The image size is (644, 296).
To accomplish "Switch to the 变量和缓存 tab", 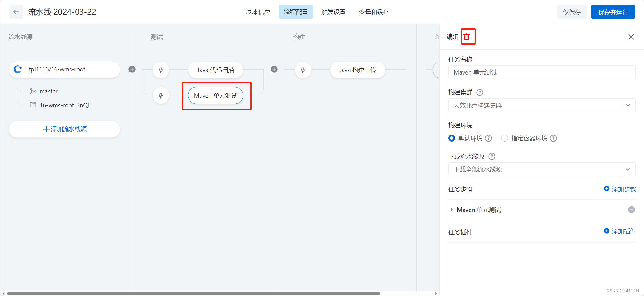I will pos(374,12).
